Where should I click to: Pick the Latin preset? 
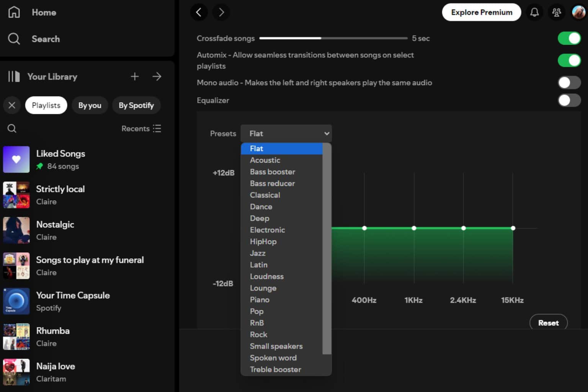coord(282,265)
